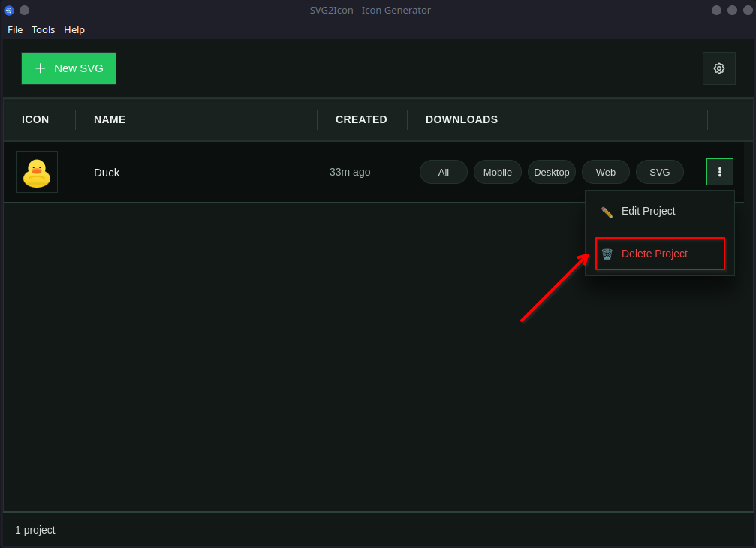Viewport: 756px width, 548px height.
Task: Select the All downloads filter pill
Action: [x=443, y=172]
